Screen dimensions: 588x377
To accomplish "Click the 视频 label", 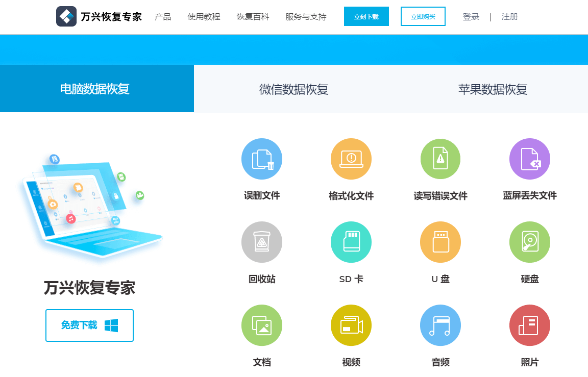I will 351,362.
